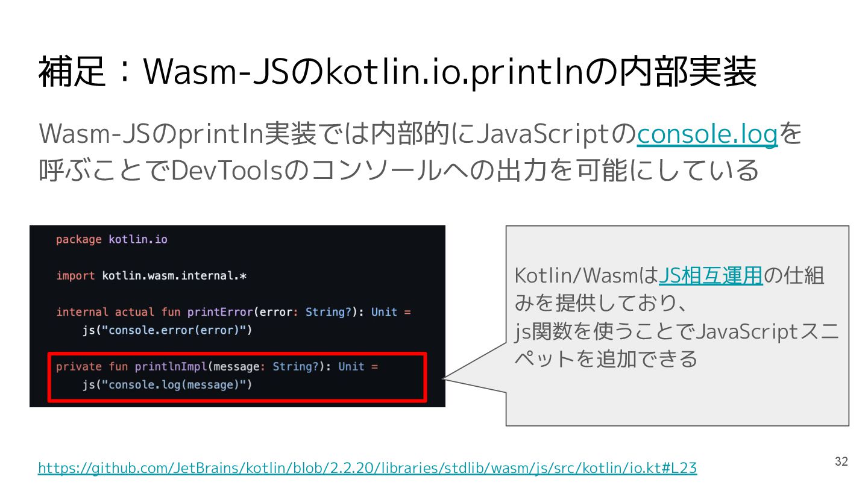Click the text 'ペットを追加できる' in callout
This screenshot has height=488, width=868.
coord(606,359)
